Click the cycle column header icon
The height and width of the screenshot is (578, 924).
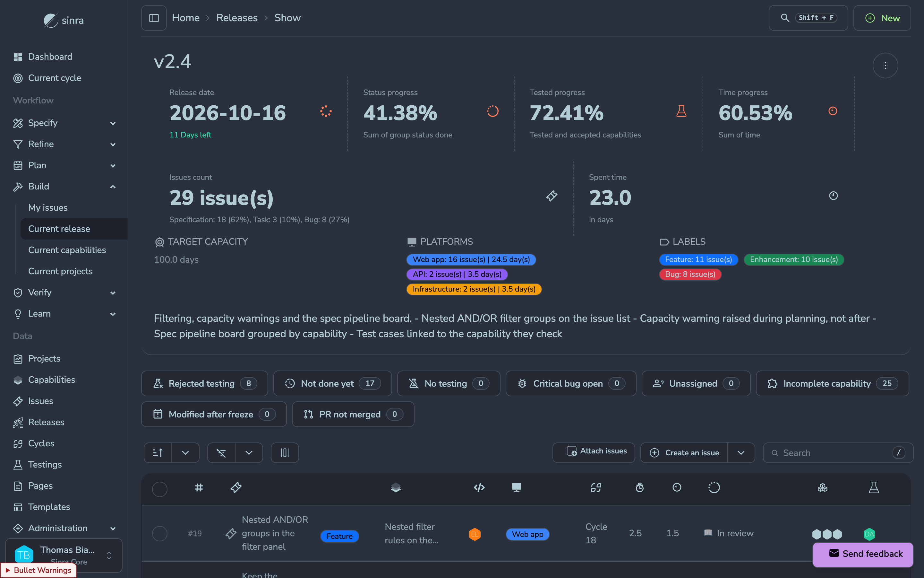coord(596,487)
